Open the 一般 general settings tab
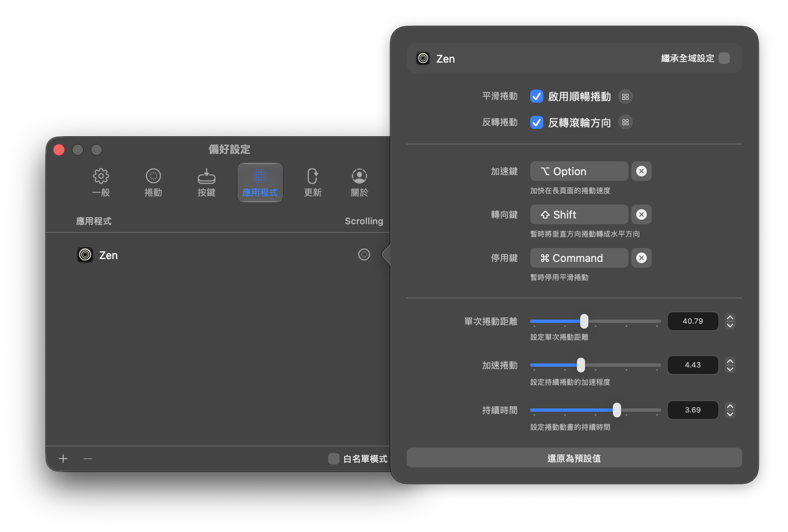Viewport: 788px width, 532px height. tap(101, 183)
